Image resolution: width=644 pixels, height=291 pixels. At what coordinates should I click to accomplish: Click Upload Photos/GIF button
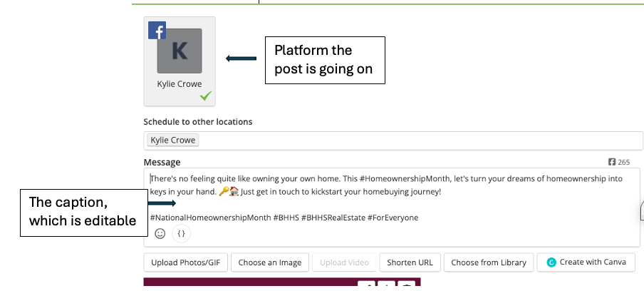tap(186, 262)
